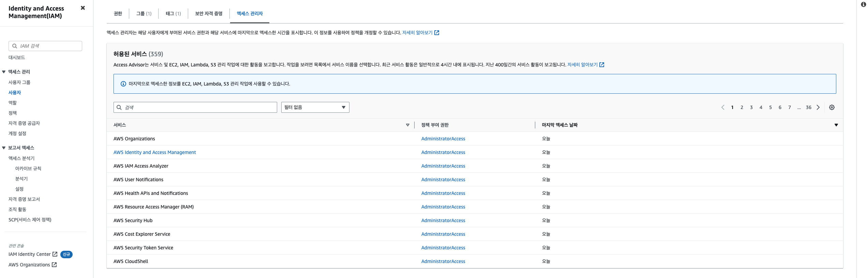This screenshot has height=278, width=868.
Task: Sort by 마지막 액세스 날짜 column arrow
Action: [836, 125]
